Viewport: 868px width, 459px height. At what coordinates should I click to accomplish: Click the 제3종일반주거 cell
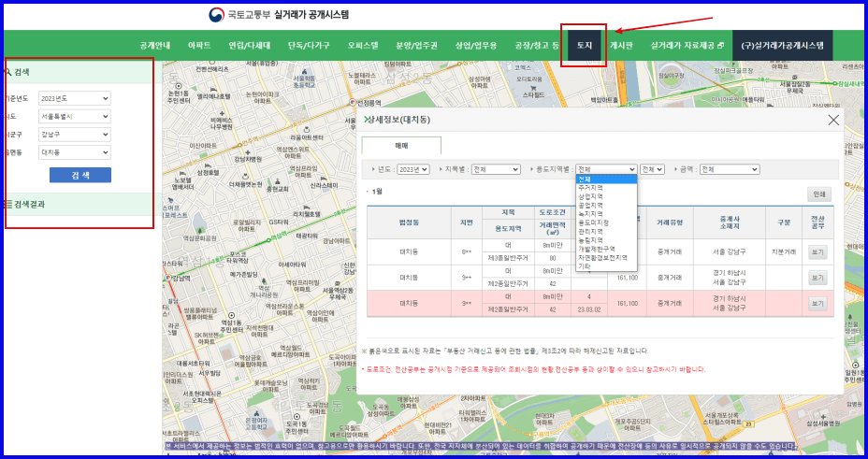click(508, 258)
